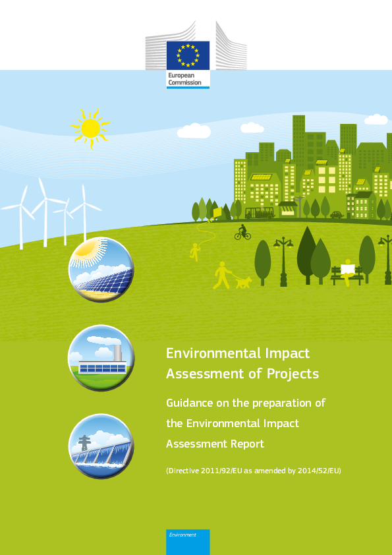Screen dimensions: 392x555
Task: Select the factory building circular icon
Action: click(x=101, y=357)
